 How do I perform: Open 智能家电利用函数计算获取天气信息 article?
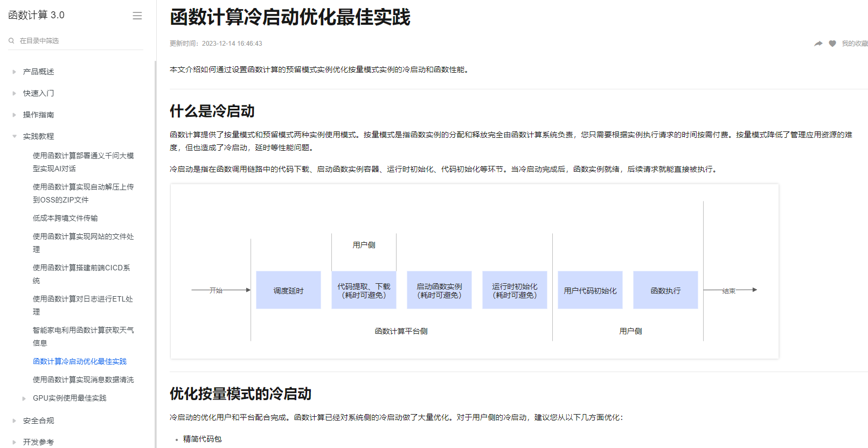(83, 337)
